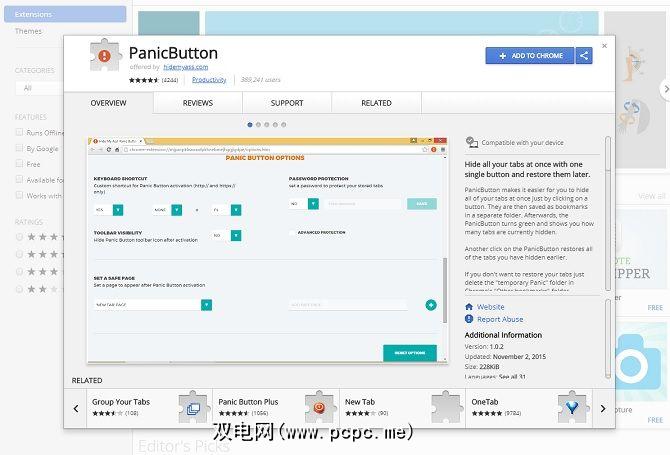Toggle the Available for checkbox
This screenshot has height=455, width=670.
tap(19, 179)
